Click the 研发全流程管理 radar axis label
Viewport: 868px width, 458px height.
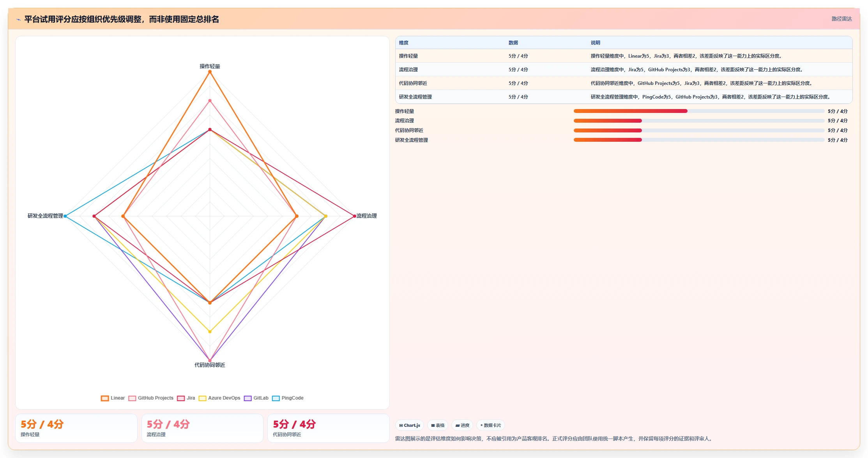45,216
